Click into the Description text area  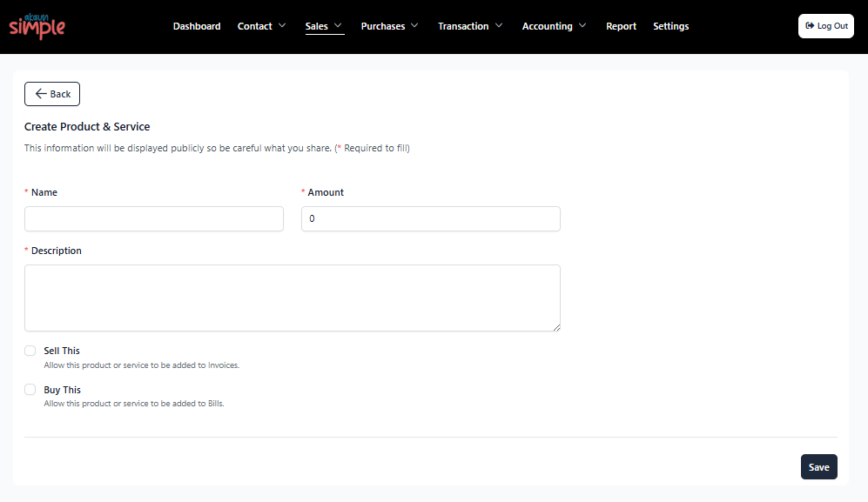pos(293,298)
